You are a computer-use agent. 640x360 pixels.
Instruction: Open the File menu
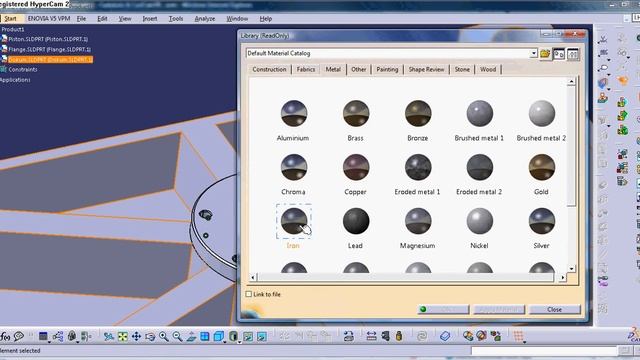coord(81,19)
